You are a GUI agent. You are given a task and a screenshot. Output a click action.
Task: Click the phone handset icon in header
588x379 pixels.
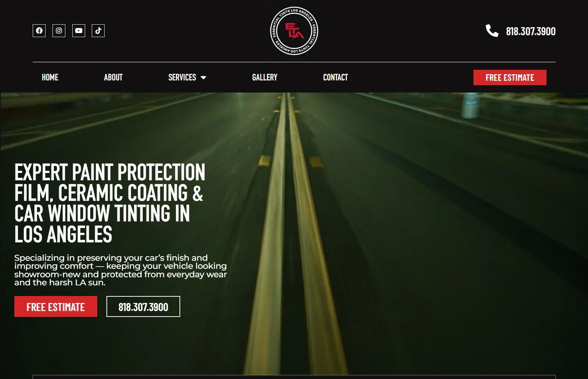pos(492,31)
